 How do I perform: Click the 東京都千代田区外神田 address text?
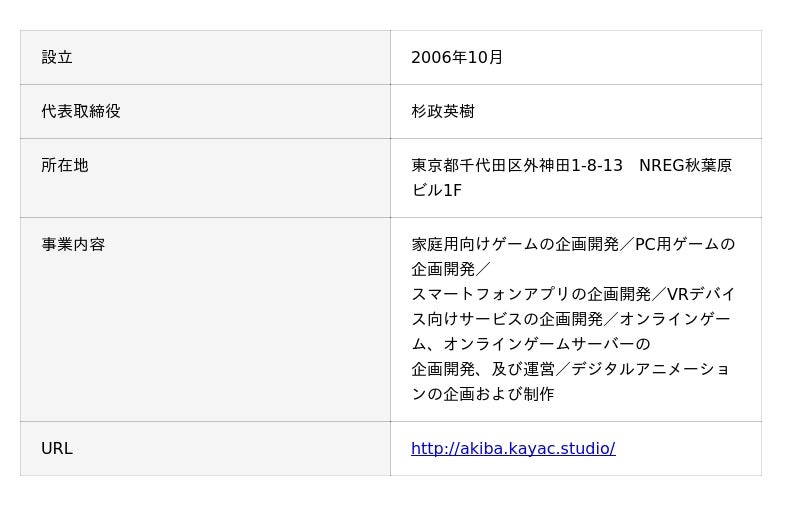pos(490,165)
